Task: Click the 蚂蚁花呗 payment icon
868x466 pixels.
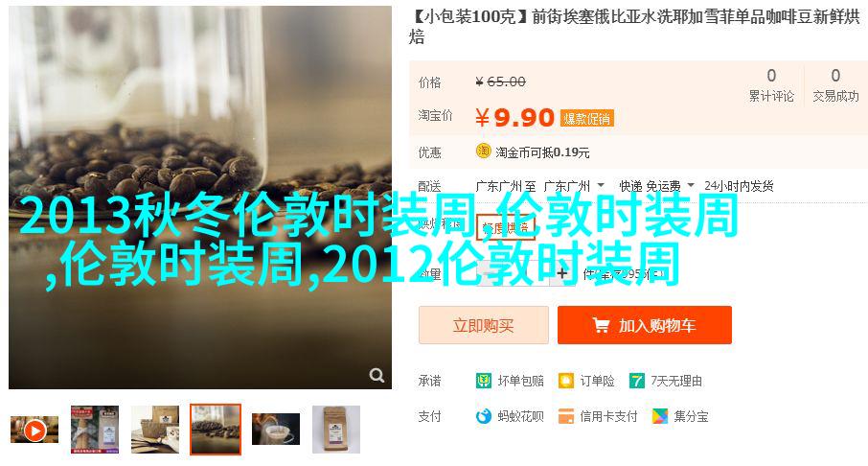Action: pos(483,416)
